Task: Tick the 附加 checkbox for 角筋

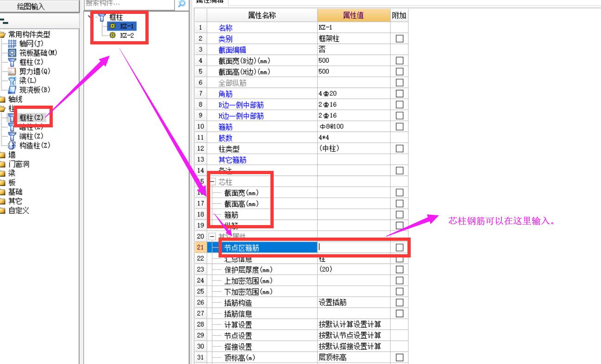Action: coord(400,94)
